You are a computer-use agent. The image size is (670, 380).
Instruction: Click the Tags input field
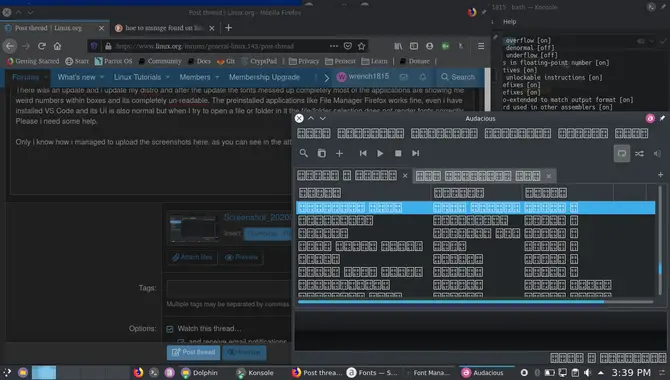[x=229, y=288]
